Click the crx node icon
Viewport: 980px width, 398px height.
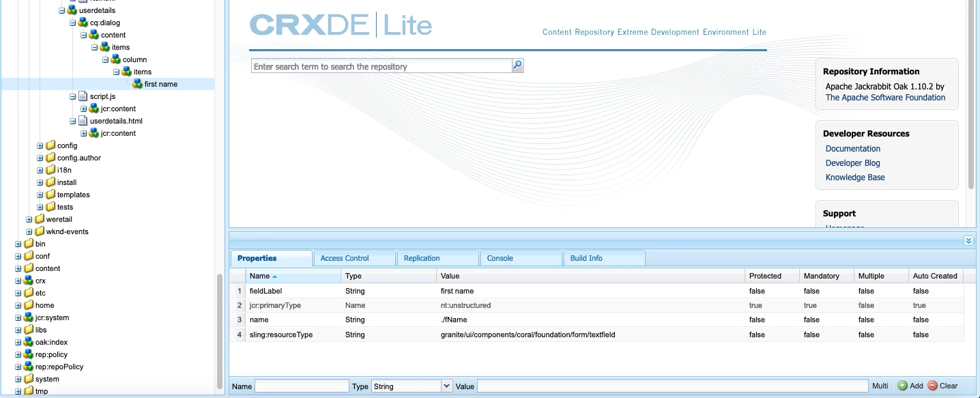pyautogui.click(x=29, y=281)
